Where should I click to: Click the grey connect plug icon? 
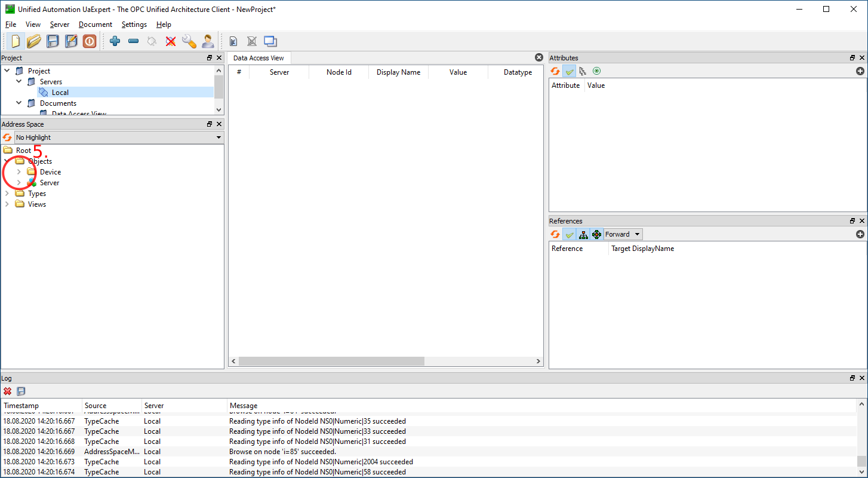tap(152, 41)
